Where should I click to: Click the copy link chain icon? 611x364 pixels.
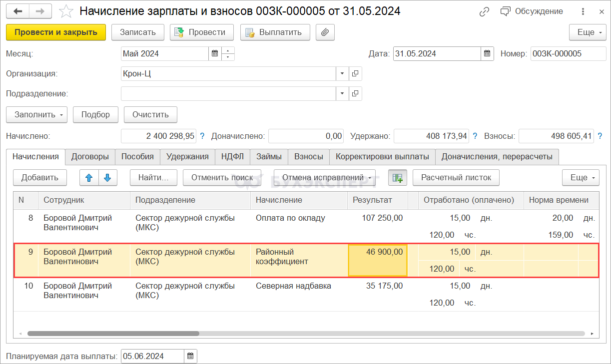484,11
